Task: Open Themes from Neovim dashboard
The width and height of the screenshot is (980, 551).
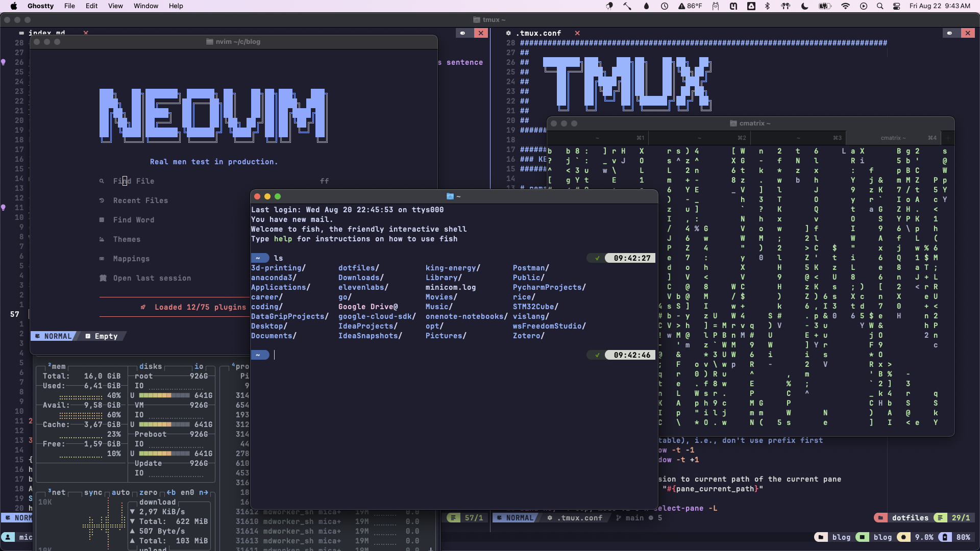Action: point(127,239)
